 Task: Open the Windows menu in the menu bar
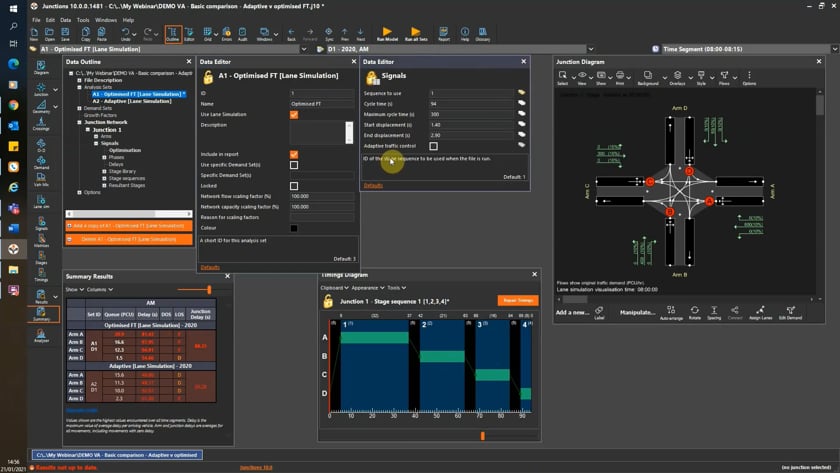106,19
